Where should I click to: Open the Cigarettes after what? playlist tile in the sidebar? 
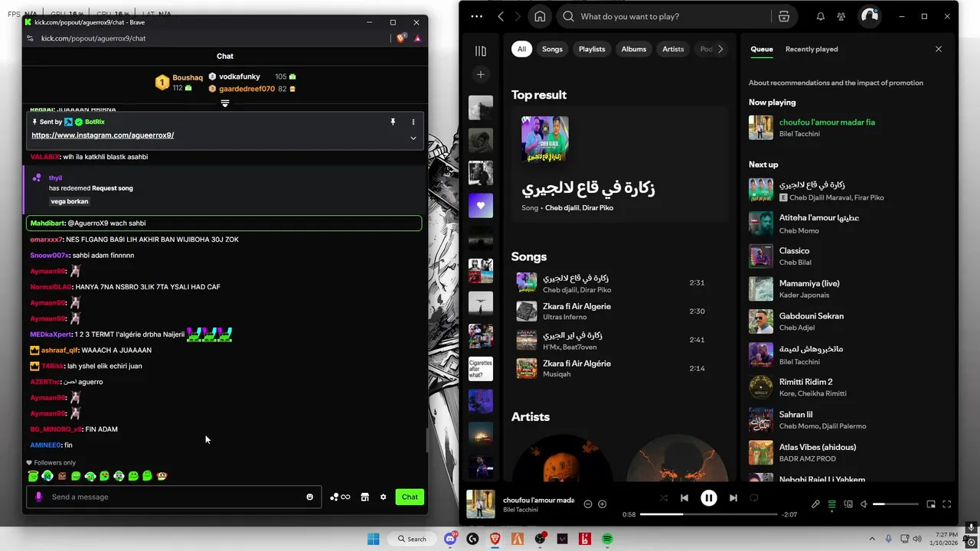tap(481, 369)
